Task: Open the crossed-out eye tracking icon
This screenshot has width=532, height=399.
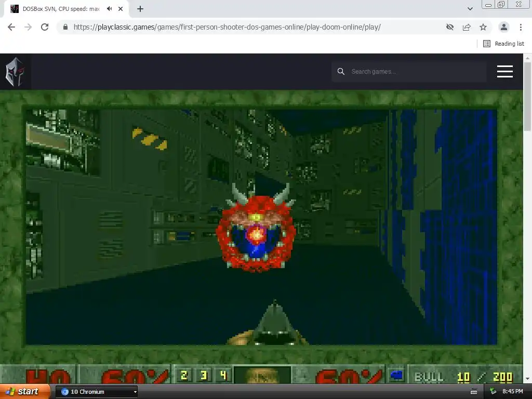Action: (x=450, y=27)
